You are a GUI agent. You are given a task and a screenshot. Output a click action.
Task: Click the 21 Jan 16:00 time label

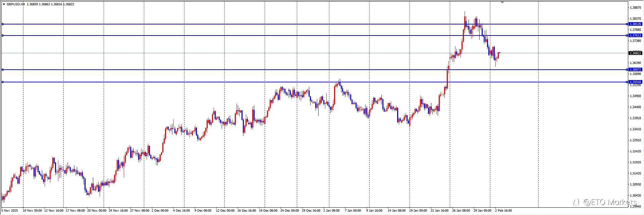440,211
